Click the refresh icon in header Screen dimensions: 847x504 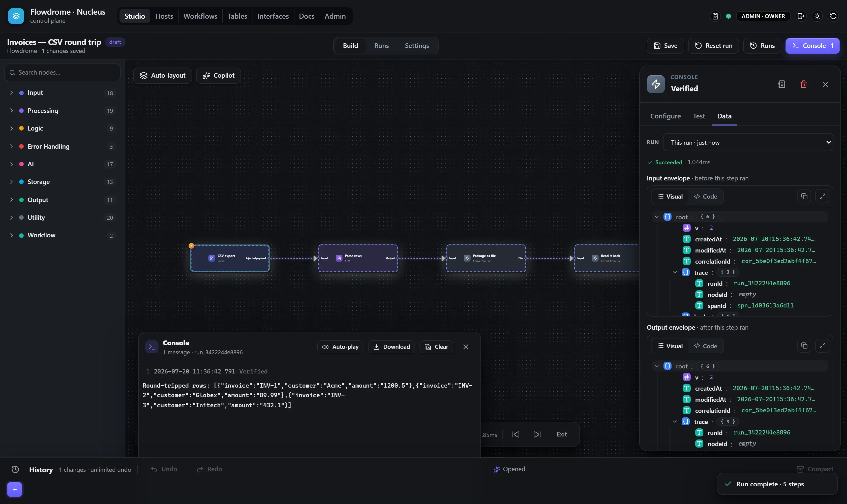click(x=833, y=16)
